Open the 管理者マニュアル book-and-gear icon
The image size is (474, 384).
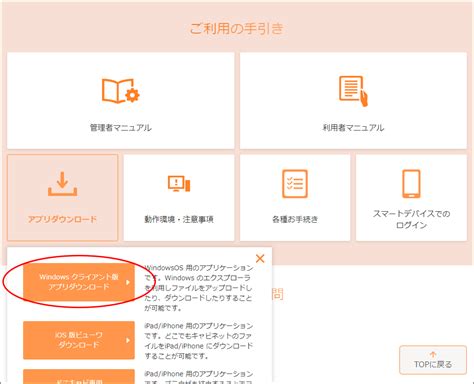click(x=120, y=91)
